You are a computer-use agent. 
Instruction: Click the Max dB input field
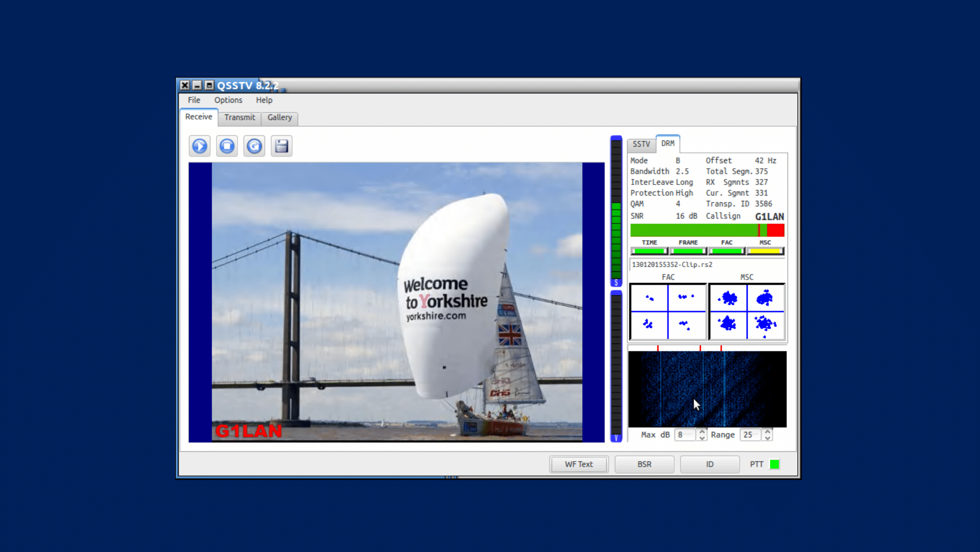pyautogui.click(x=686, y=435)
